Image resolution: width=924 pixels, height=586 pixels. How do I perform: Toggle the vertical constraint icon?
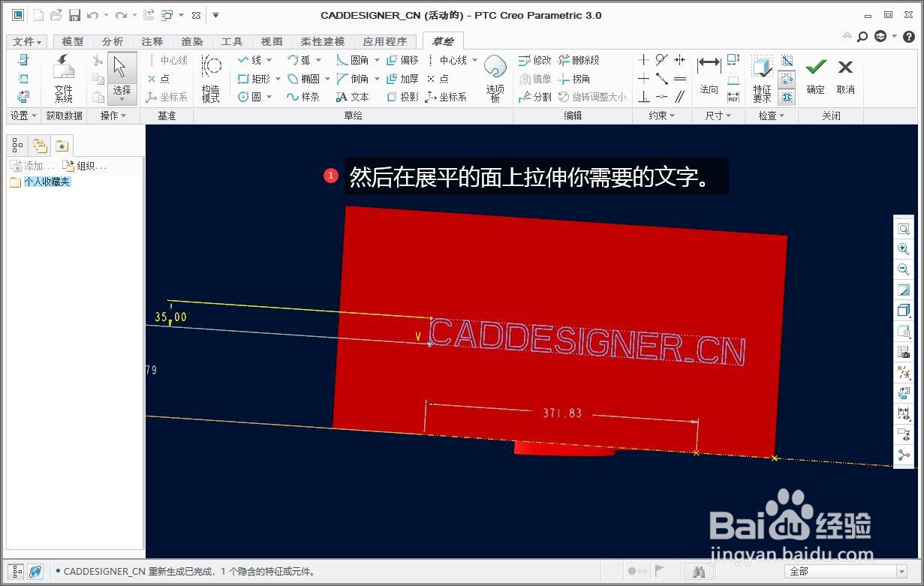(x=643, y=60)
